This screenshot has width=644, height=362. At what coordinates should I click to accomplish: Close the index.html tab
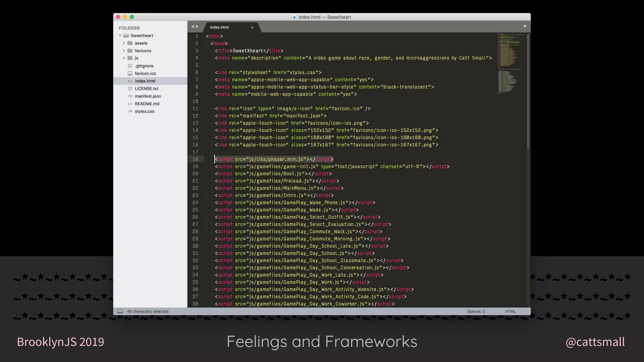click(x=252, y=27)
